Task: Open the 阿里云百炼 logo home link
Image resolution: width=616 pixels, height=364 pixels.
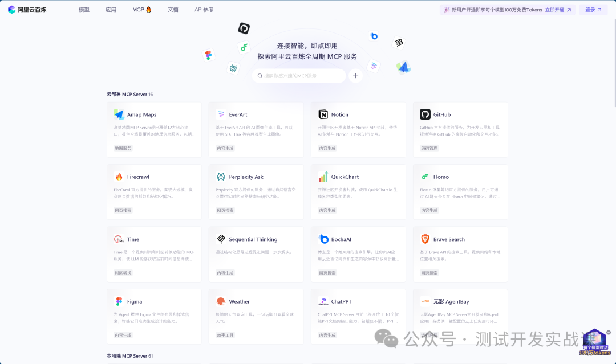Action: coord(27,10)
